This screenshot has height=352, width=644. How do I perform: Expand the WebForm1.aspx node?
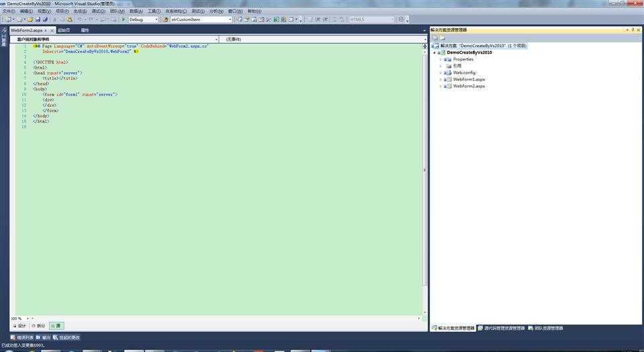[x=441, y=79]
